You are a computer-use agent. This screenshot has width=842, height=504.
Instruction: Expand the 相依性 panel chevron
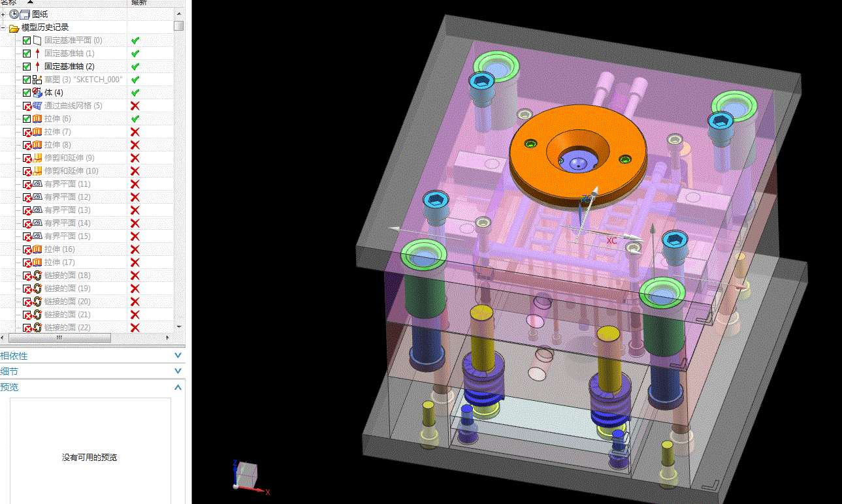click(x=178, y=356)
